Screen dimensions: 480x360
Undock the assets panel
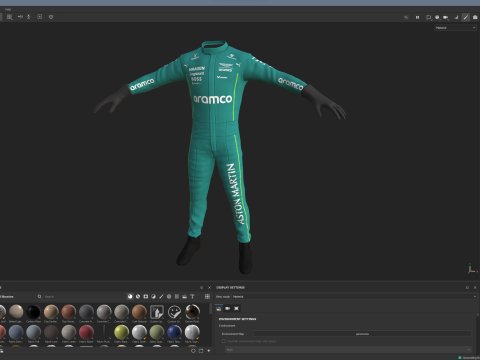pos(201,287)
